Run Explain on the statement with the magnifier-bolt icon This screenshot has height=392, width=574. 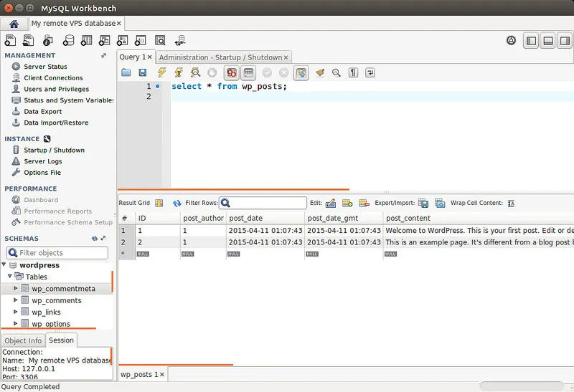pyautogui.click(x=195, y=73)
